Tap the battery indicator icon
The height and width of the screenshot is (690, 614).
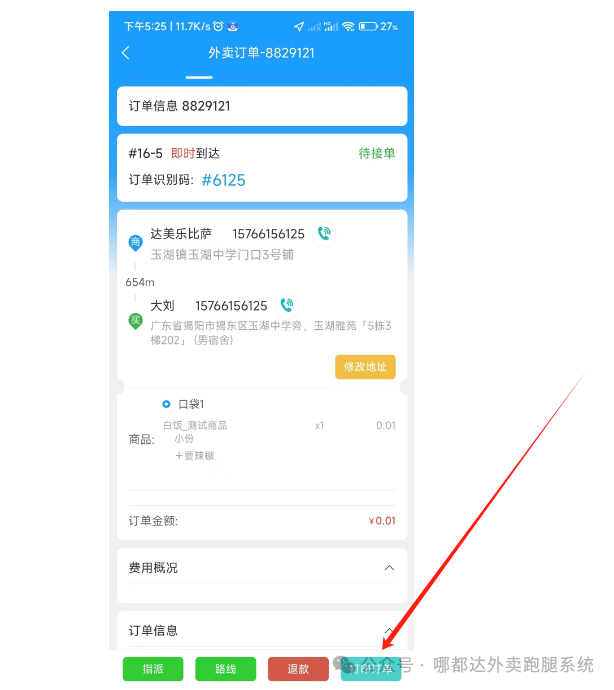[x=368, y=26]
